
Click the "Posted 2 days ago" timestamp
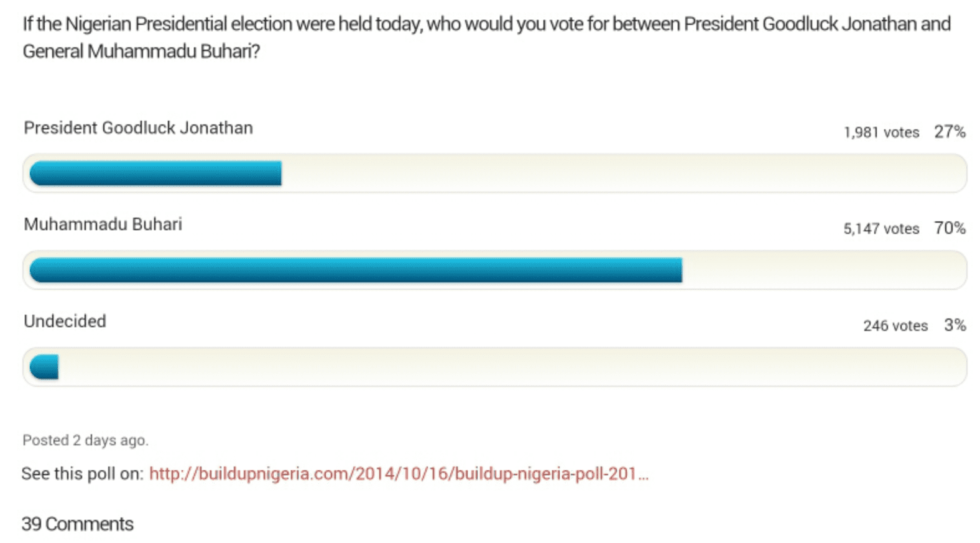click(x=85, y=440)
